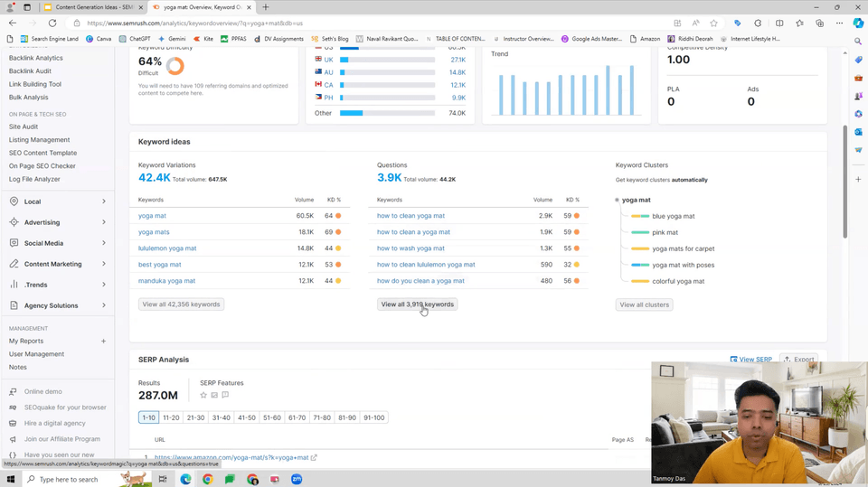Click the plus icon beside My Reports
Screen dimensions: 868x487
tap(103, 341)
